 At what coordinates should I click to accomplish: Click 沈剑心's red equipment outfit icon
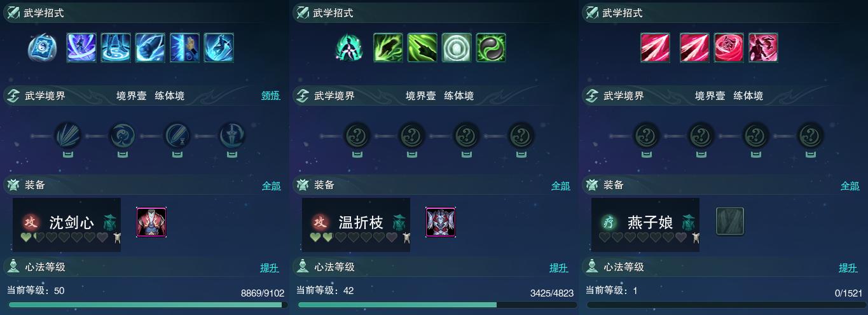click(151, 222)
